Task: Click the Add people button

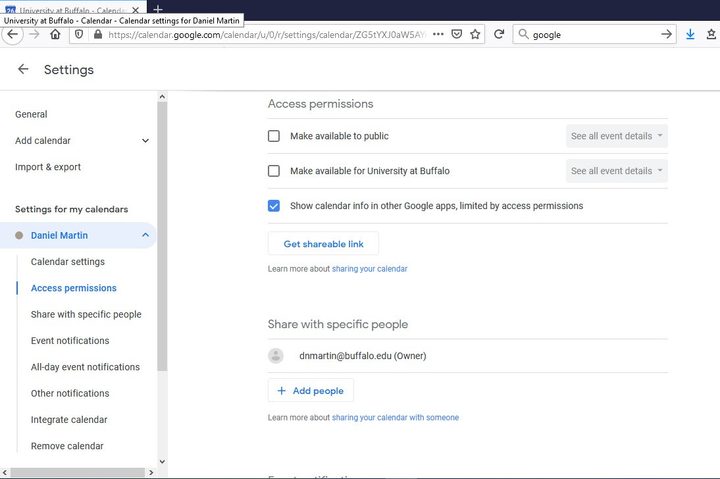Action: point(310,390)
